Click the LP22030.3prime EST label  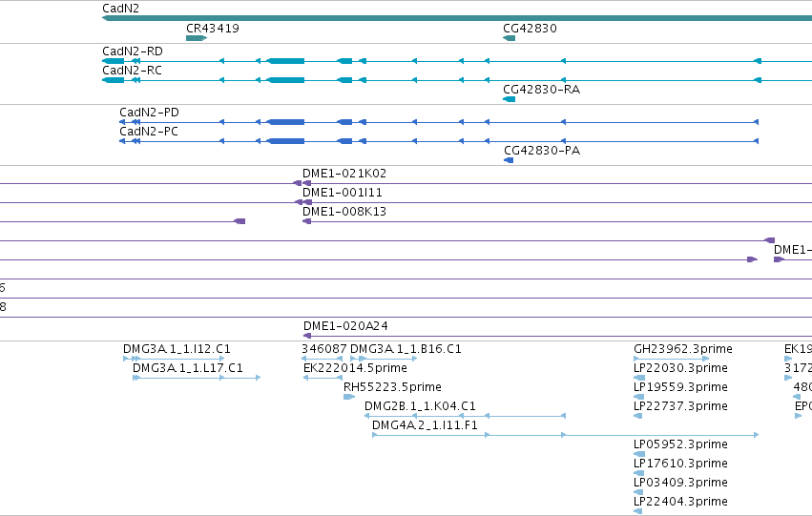pos(680,368)
